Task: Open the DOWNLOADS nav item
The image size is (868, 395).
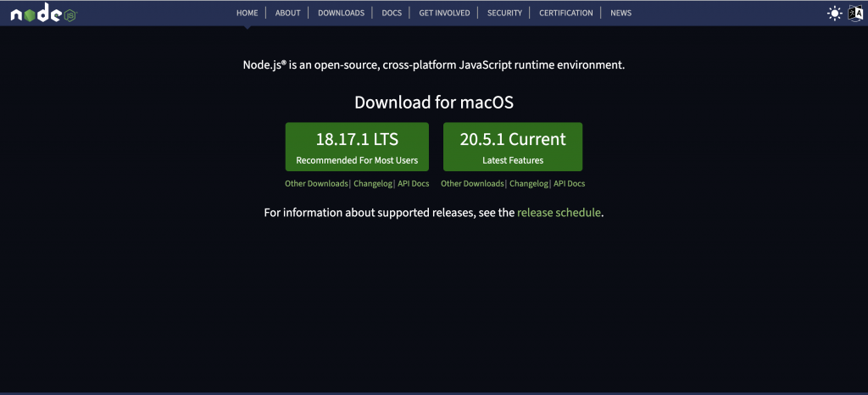Action: tap(341, 13)
